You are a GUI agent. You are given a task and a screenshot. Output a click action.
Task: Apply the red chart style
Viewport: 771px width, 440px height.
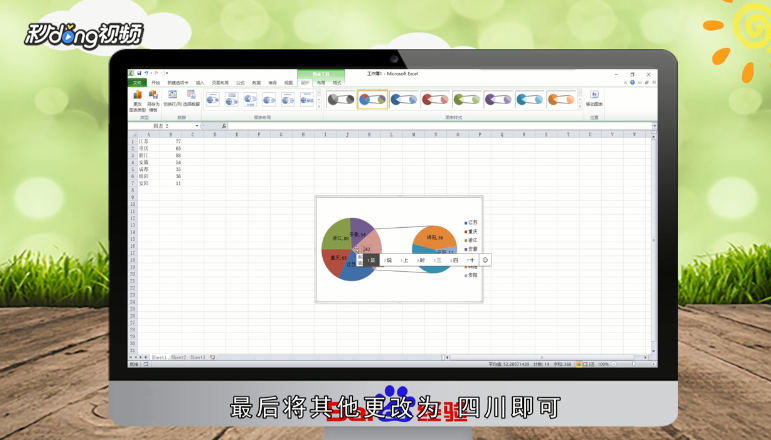435,100
